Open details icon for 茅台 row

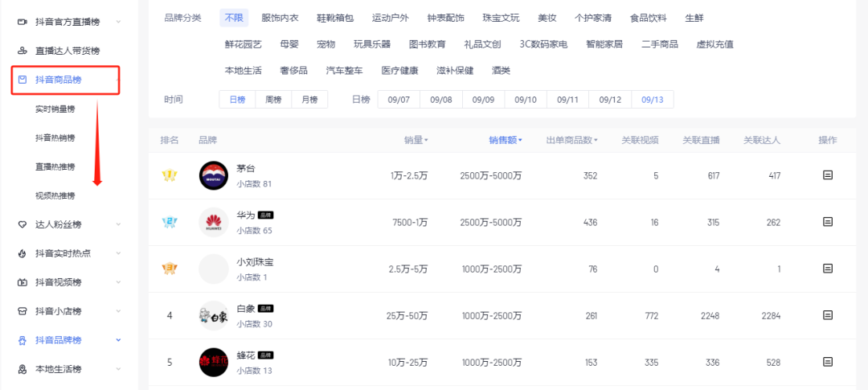[x=828, y=175]
